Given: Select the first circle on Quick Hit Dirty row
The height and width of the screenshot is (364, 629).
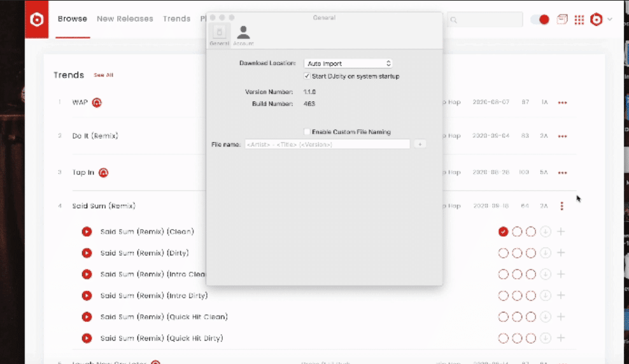Looking at the screenshot, I should pyautogui.click(x=503, y=338).
